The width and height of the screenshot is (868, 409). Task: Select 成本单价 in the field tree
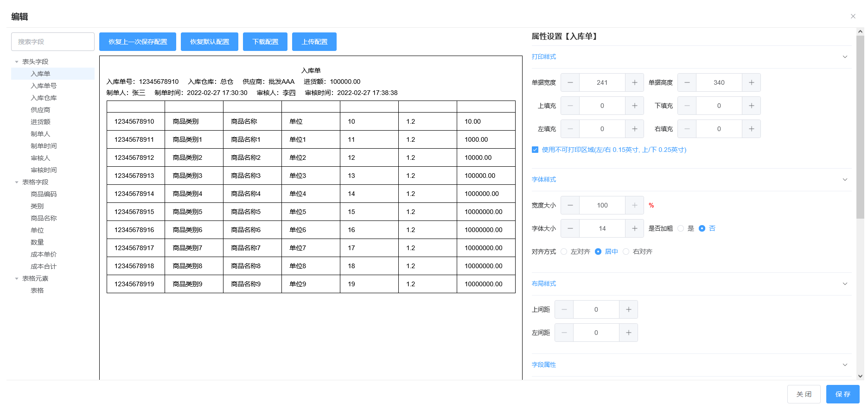click(x=44, y=254)
